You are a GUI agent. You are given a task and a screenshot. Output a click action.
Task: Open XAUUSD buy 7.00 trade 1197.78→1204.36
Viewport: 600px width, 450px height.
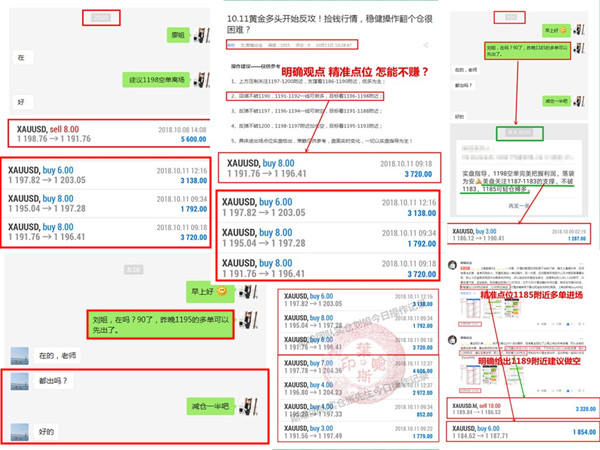pyautogui.click(x=358, y=367)
